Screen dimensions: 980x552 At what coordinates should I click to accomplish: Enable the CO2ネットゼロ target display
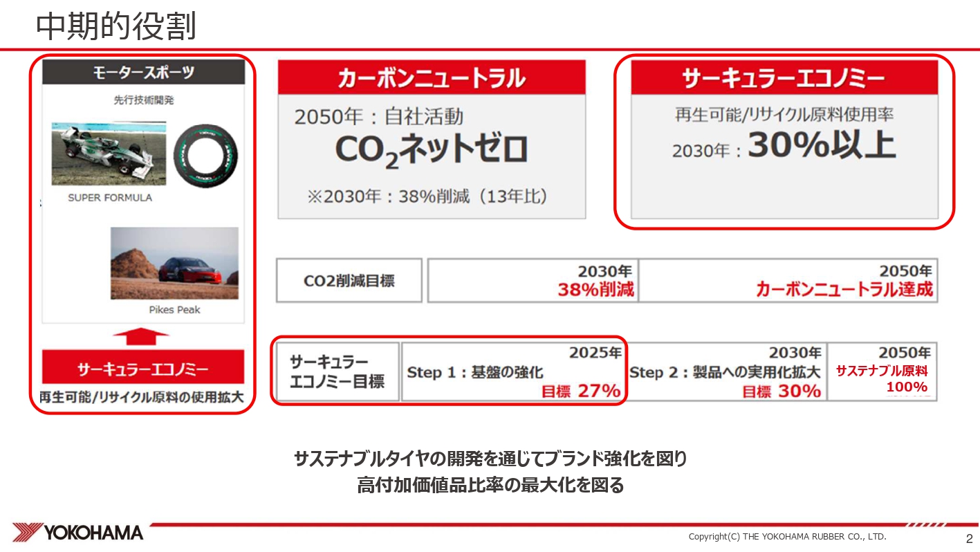[430, 149]
